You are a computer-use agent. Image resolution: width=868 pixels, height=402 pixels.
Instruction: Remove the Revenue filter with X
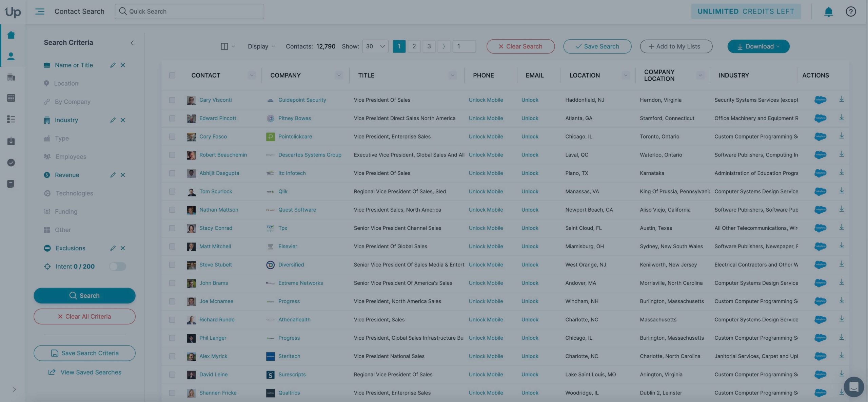pyautogui.click(x=123, y=175)
